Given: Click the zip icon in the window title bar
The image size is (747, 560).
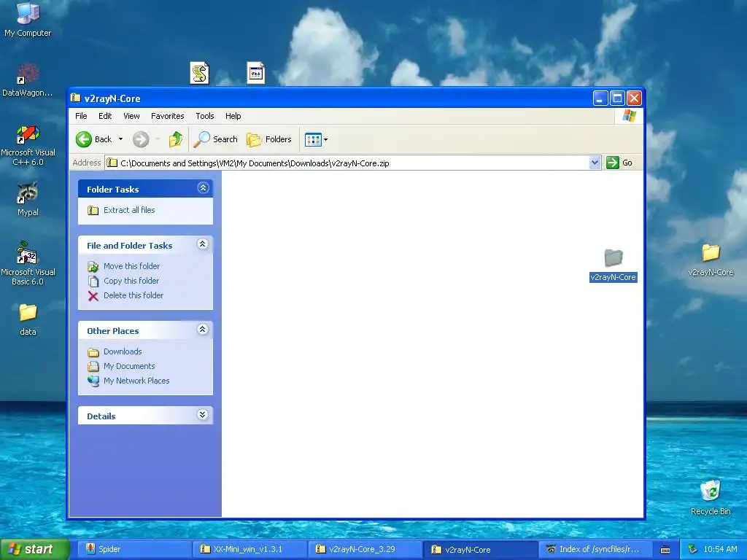Looking at the screenshot, I should (75, 98).
